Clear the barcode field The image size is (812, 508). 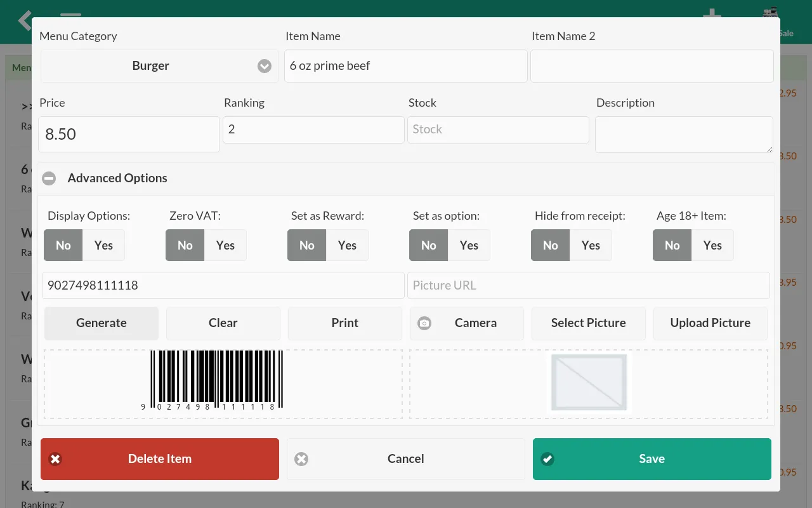[x=223, y=323]
